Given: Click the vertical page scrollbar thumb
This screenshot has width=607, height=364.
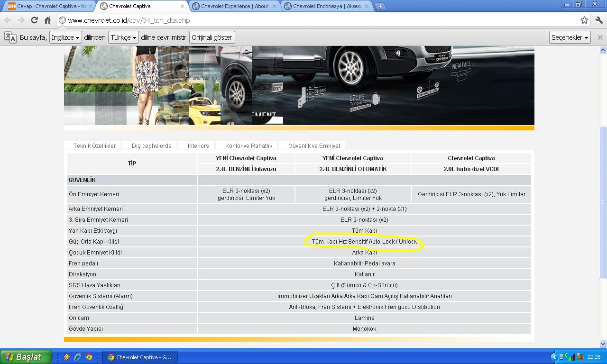Looking at the screenshot, I should [603, 202].
